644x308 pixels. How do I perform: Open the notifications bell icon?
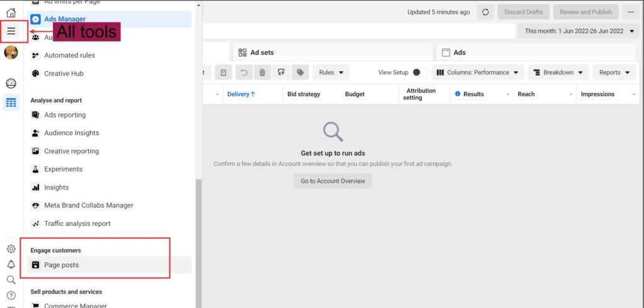[x=11, y=265]
